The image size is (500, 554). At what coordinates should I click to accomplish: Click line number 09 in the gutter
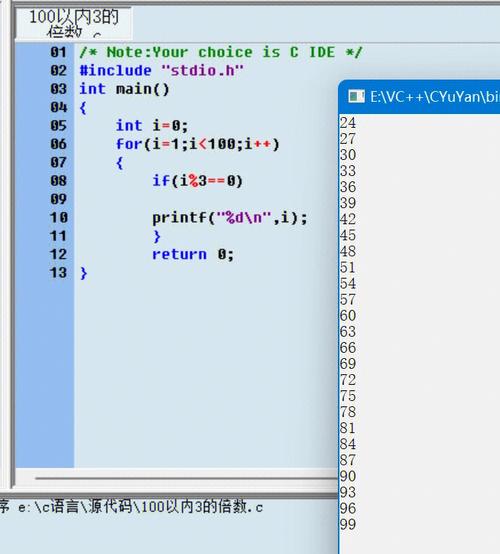click(58, 199)
